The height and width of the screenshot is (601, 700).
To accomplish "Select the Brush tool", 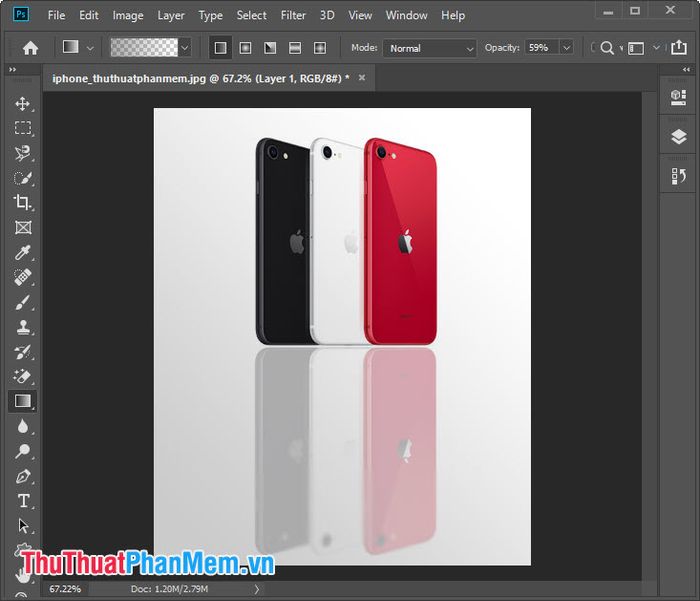I will tap(22, 302).
